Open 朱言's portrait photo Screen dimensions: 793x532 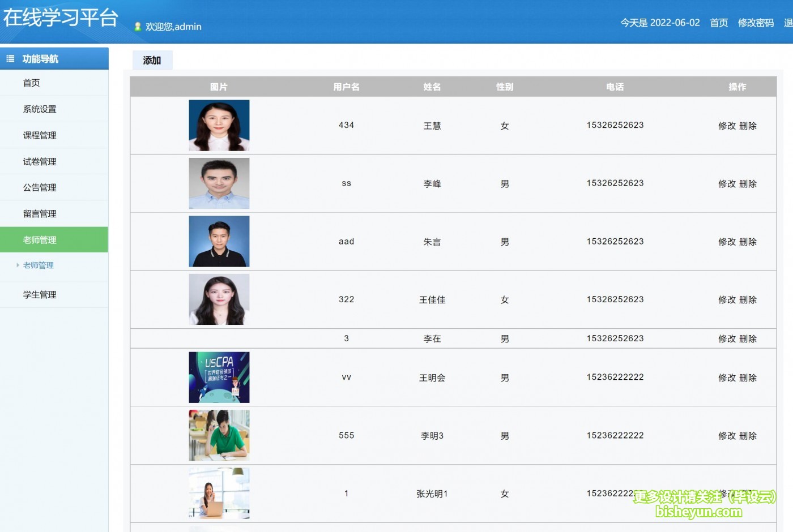[x=219, y=241]
